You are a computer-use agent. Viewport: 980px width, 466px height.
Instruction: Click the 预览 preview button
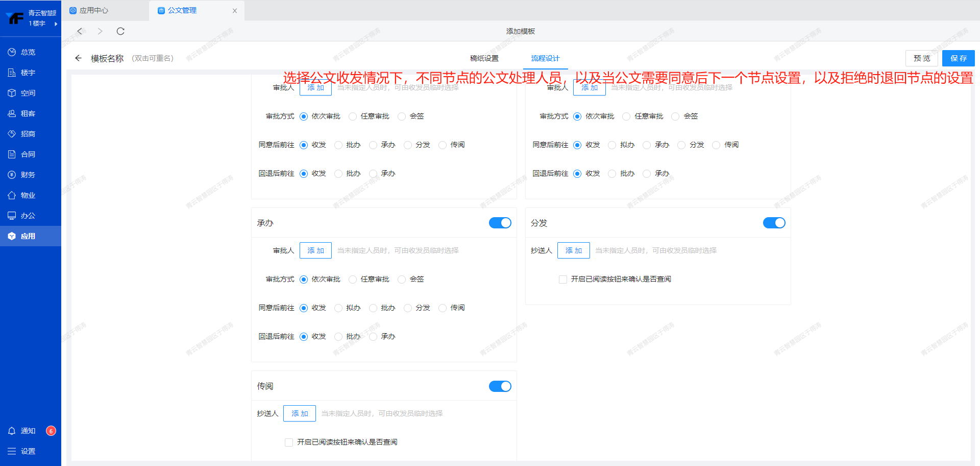click(x=921, y=58)
